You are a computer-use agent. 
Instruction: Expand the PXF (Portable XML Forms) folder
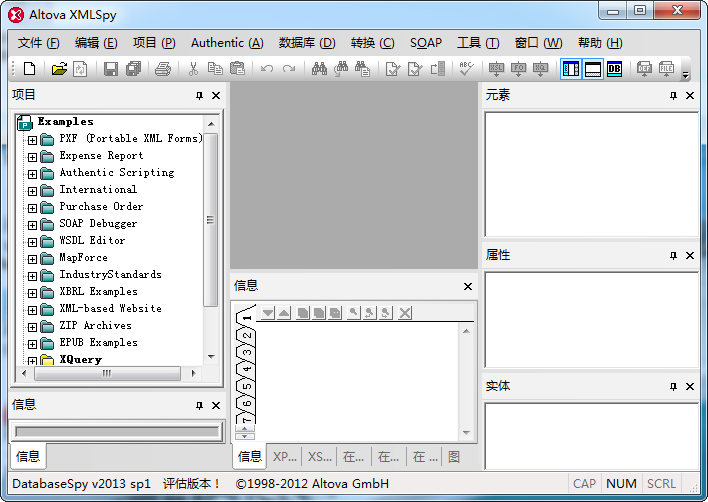point(32,140)
